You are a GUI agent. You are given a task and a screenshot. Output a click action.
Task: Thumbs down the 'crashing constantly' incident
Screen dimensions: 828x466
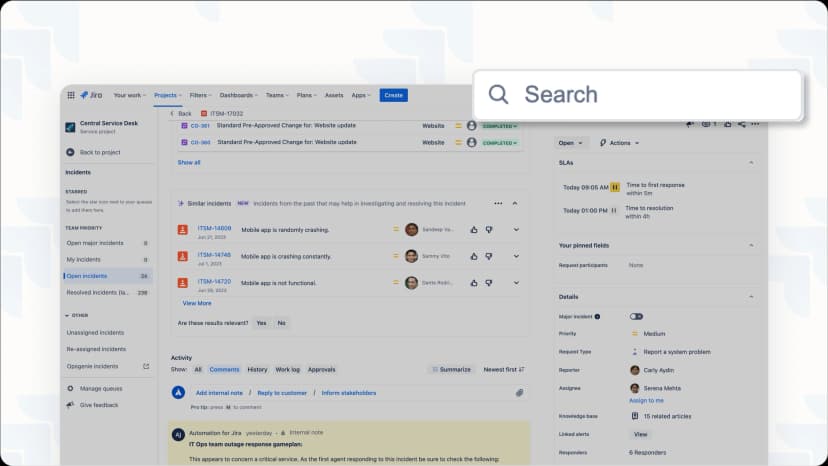[x=489, y=256]
